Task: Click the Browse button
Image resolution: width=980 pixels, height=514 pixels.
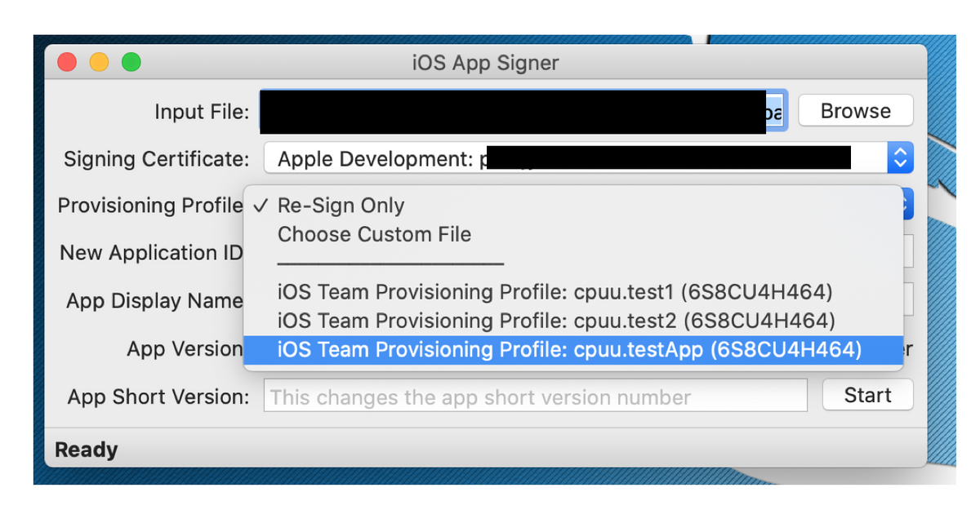Action: [855, 111]
